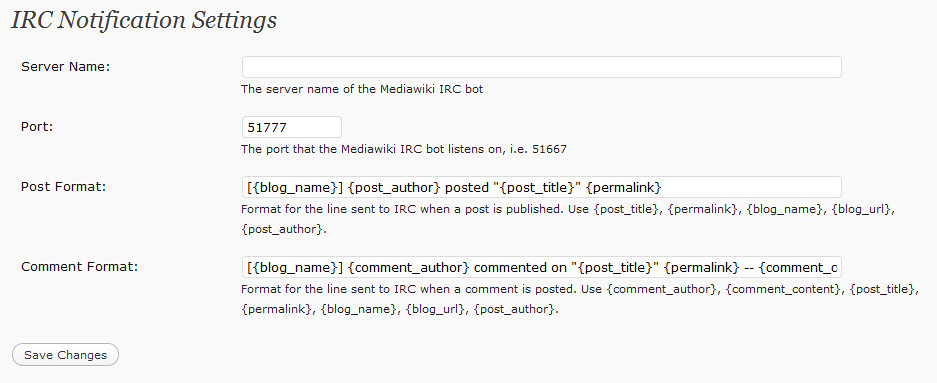937x383 pixels.
Task: Select the "Post Format:" label
Action: point(63,186)
